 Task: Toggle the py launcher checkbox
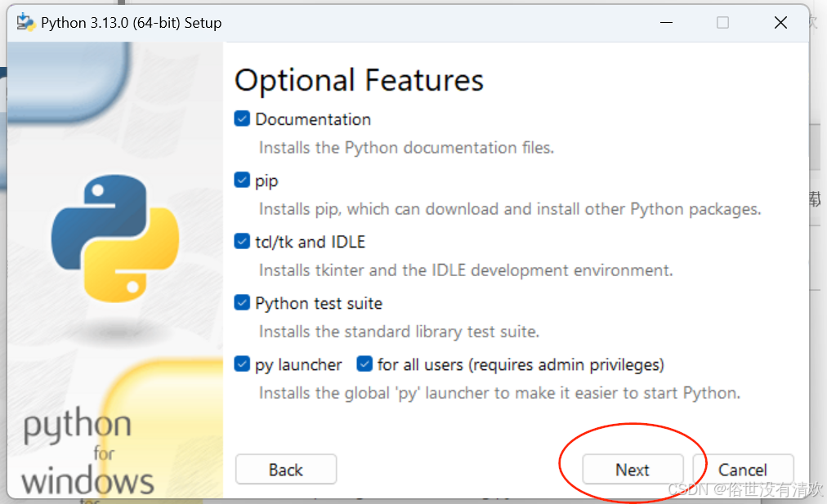pyautogui.click(x=242, y=364)
